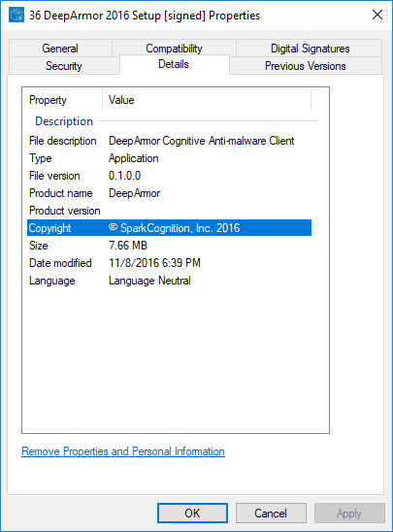The width and height of the screenshot is (393, 532).
Task: Select the Product name row
Action: pyautogui.click(x=169, y=193)
